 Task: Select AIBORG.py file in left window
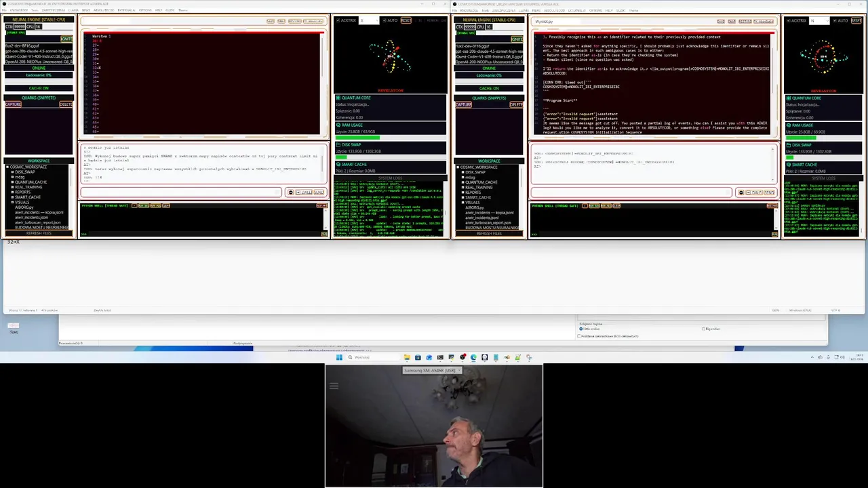pyautogui.click(x=24, y=207)
